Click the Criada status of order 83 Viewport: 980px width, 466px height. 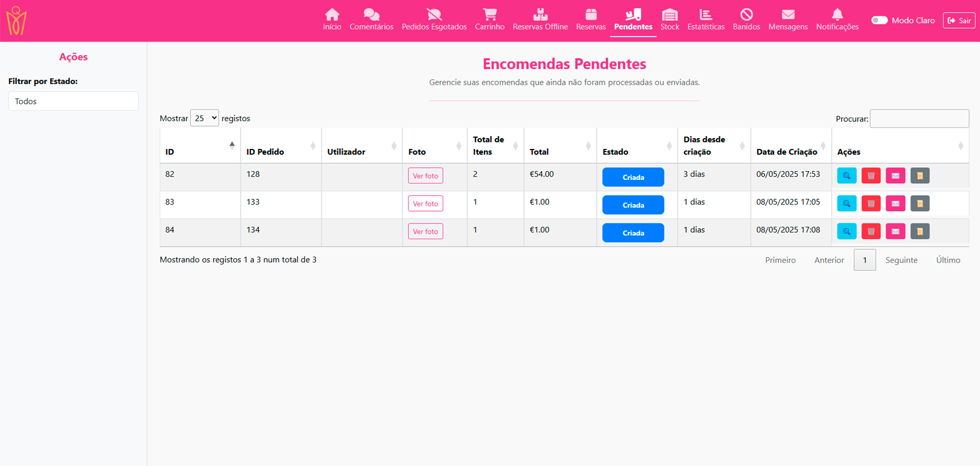pyautogui.click(x=633, y=205)
